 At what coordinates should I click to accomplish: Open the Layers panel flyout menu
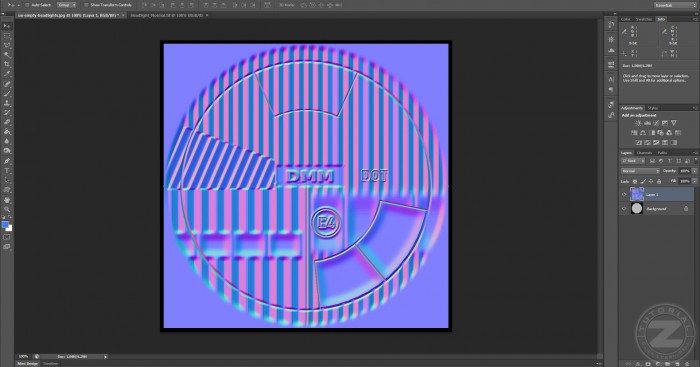pos(695,153)
